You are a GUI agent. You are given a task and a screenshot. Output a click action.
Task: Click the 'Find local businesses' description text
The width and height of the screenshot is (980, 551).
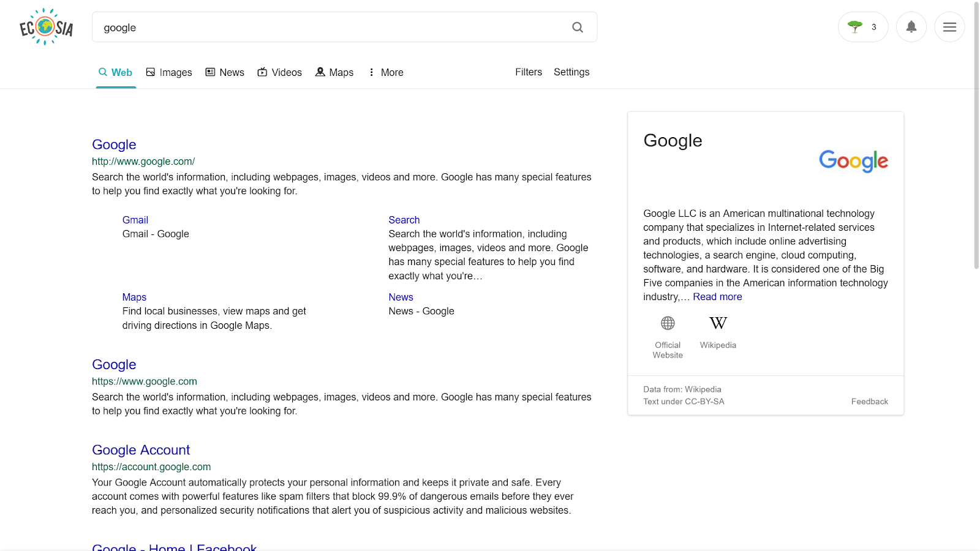pos(214,318)
